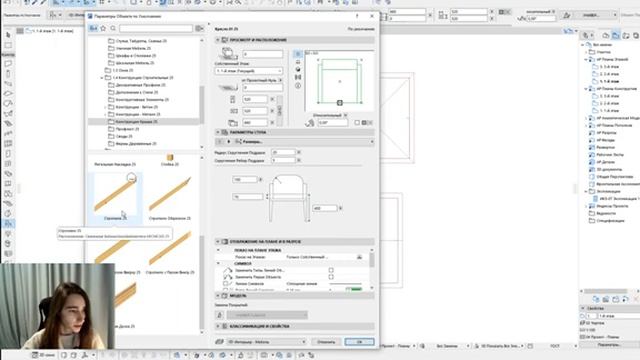Open the favorites star in dialog
This screenshot has width=640, height=360.
[x=103, y=29]
